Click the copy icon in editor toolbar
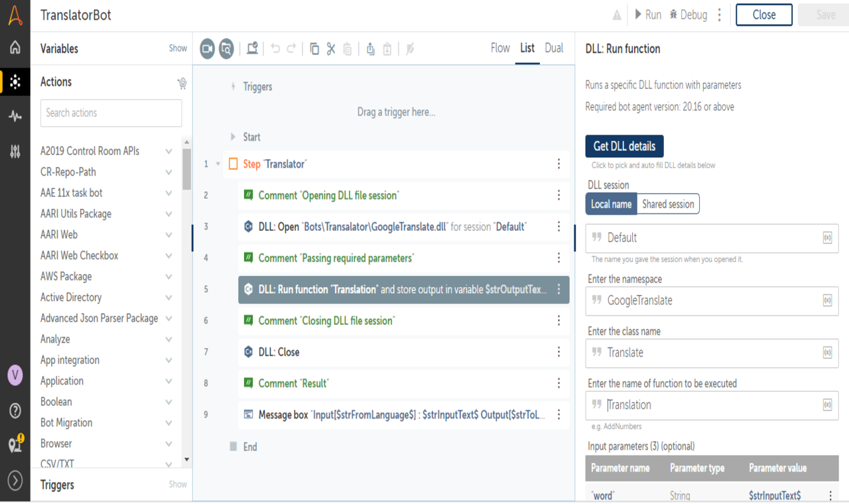The height and width of the screenshot is (504, 849). [314, 48]
